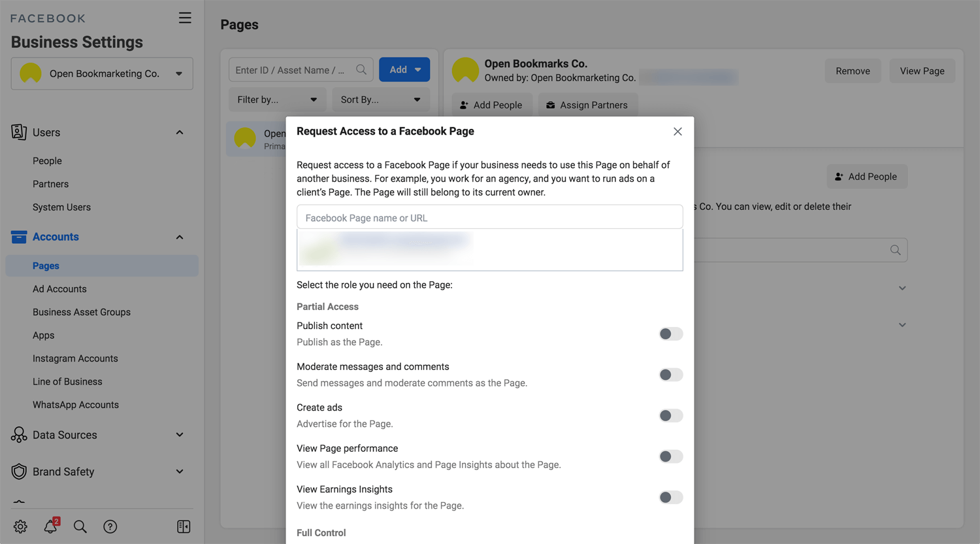The image size is (980, 544).
Task: Expand the Data Sources section chevron
Action: click(180, 435)
